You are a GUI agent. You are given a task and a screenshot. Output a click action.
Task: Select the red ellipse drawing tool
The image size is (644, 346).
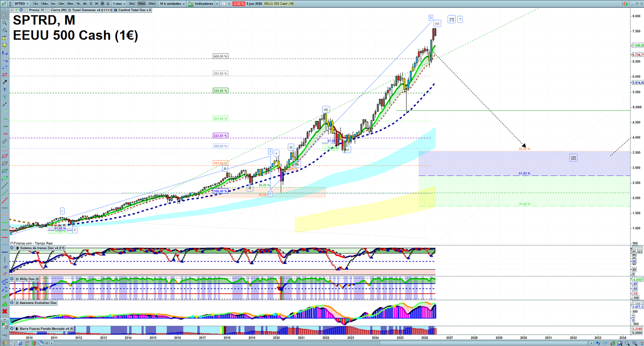pos(5,156)
